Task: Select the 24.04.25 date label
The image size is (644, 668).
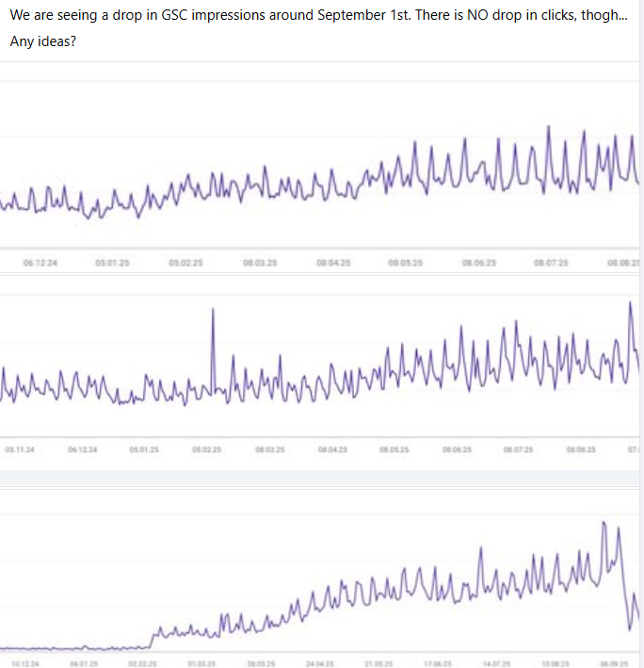Action: pos(318,664)
